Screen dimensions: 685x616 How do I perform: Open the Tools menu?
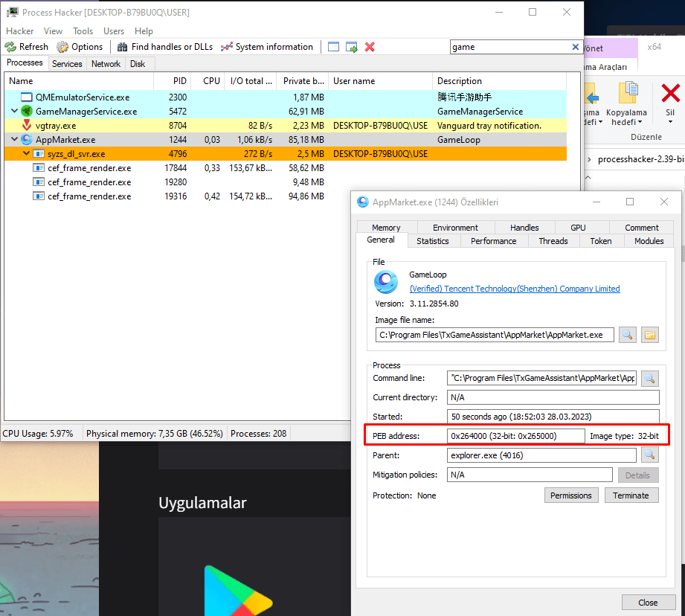(x=83, y=31)
